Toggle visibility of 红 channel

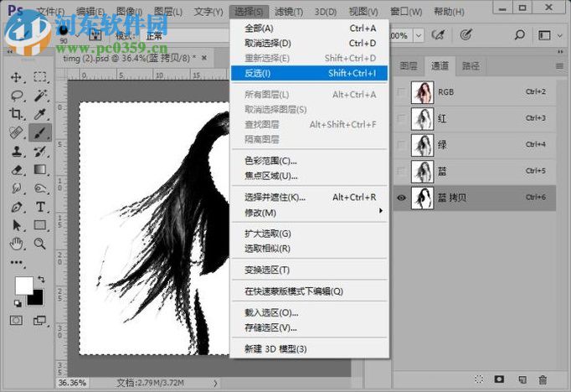(401, 118)
